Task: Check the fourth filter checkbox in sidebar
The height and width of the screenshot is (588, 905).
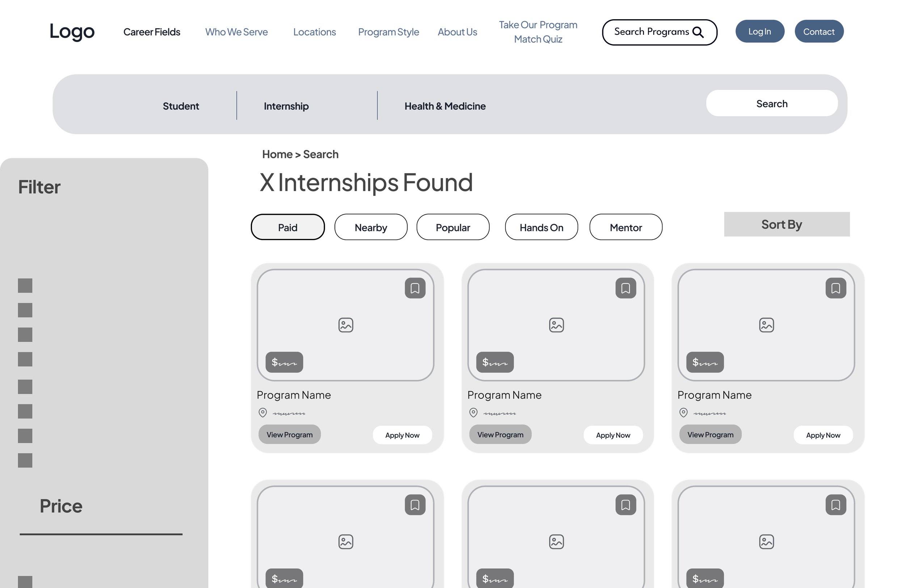Action: point(25,359)
